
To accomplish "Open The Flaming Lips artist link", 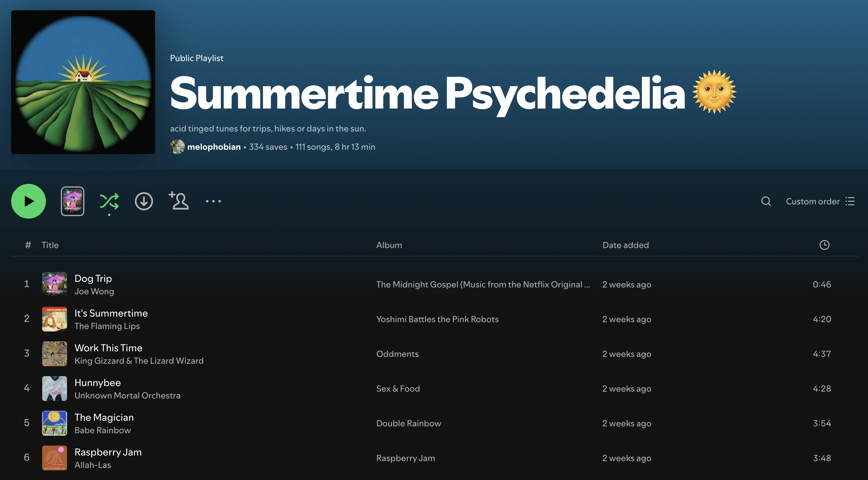I will [107, 326].
